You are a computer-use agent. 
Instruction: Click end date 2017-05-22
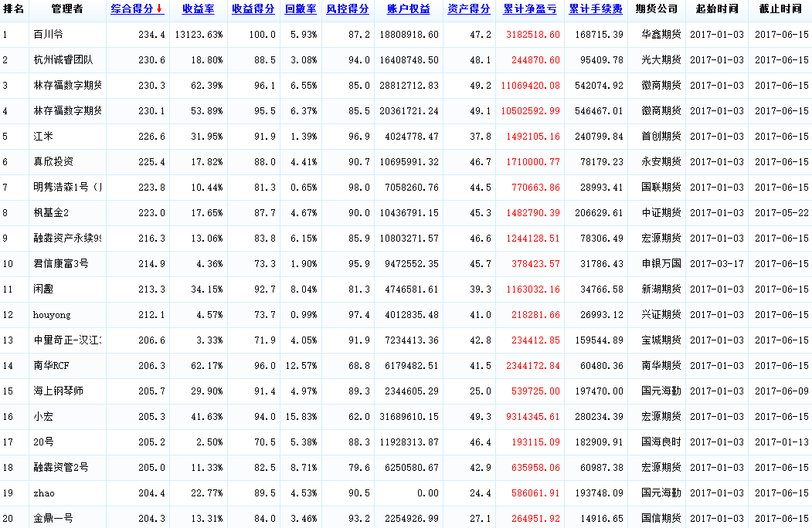click(x=781, y=213)
